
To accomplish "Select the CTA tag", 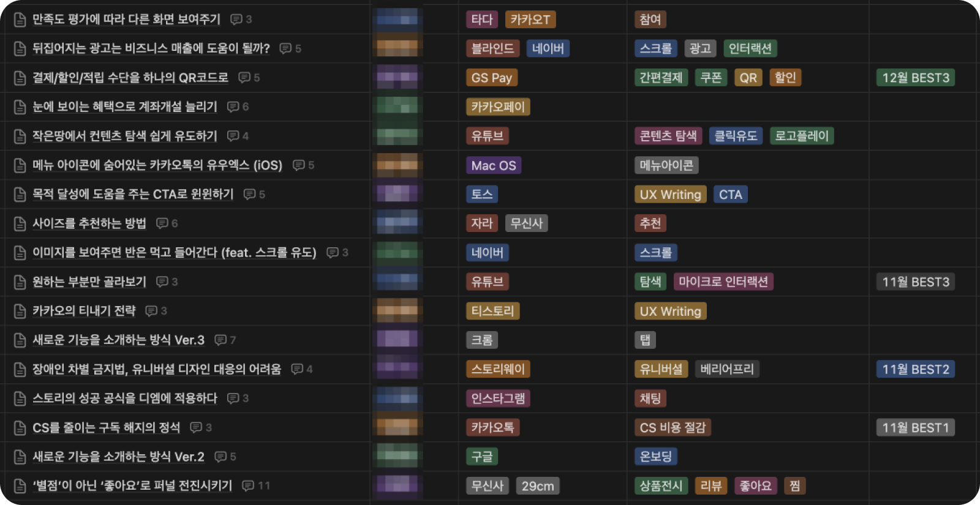I will point(730,195).
